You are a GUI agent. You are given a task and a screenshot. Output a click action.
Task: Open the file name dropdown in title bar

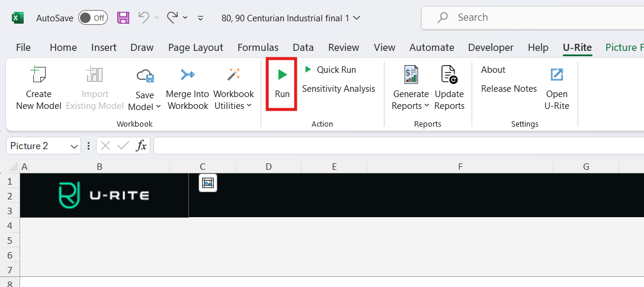coord(357,18)
